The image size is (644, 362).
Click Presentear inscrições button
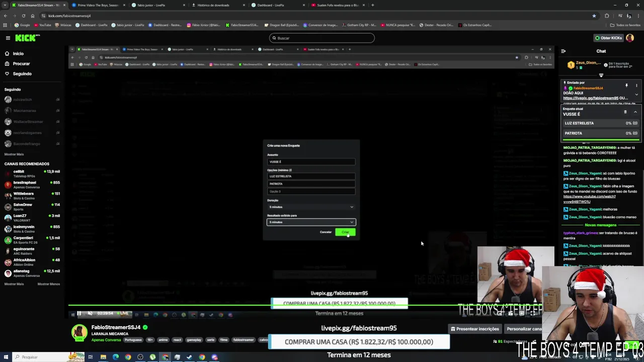point(475,329)
